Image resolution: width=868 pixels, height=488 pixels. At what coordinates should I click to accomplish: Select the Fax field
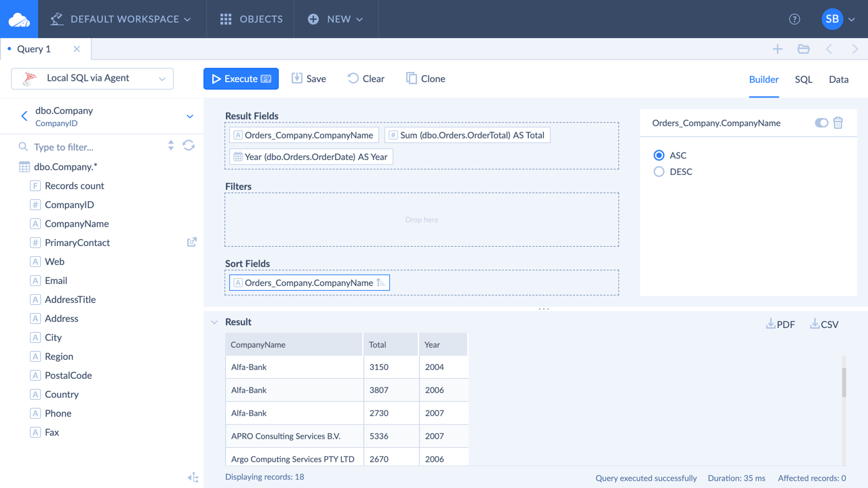[52, 432]
